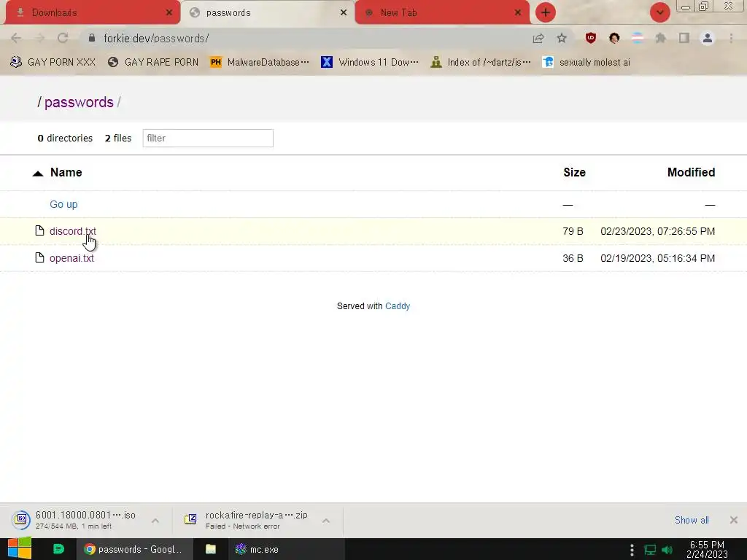The image size is (747, 560).
Task: Open the Windows 11 Dow… bookmark
Action: pyautogui.click(x=370, y=63)
